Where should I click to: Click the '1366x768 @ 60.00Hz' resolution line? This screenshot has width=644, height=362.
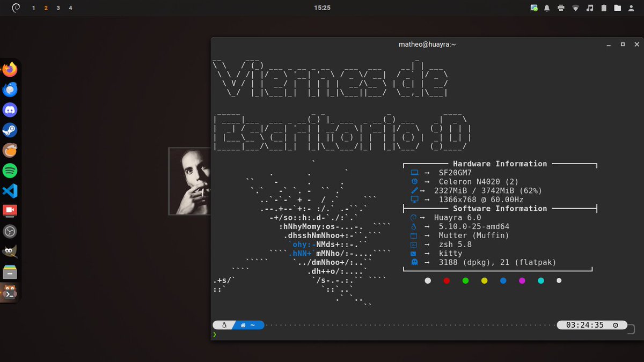pos(481,200)
